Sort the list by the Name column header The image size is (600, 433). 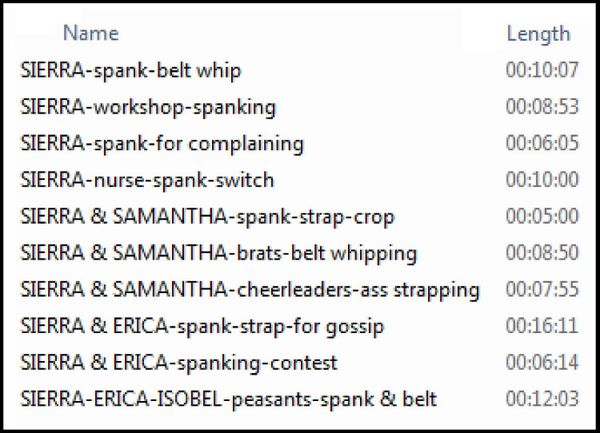91,33
